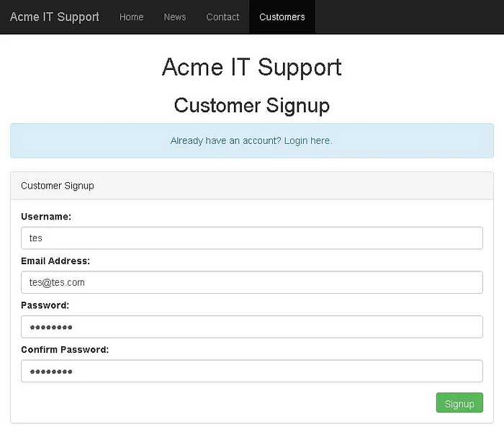Open the Contact page from navbar

222,17
